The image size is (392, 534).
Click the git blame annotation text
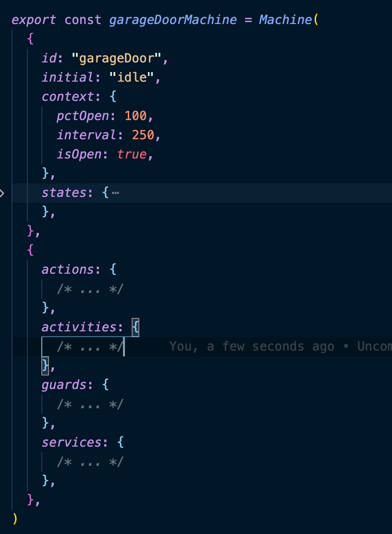tap(280, 347)
